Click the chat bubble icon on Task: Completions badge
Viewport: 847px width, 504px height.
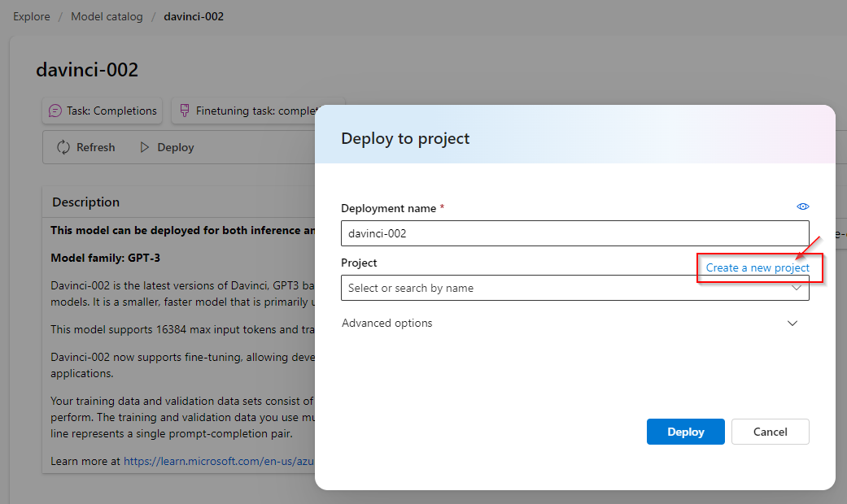pyautogui.click(x=54, y=111)
